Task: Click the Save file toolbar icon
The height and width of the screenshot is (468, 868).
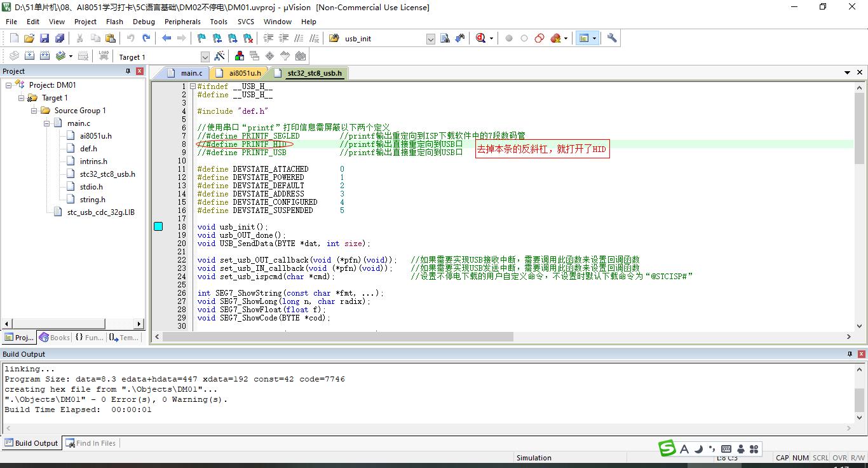Action: [x=44, y=38]
